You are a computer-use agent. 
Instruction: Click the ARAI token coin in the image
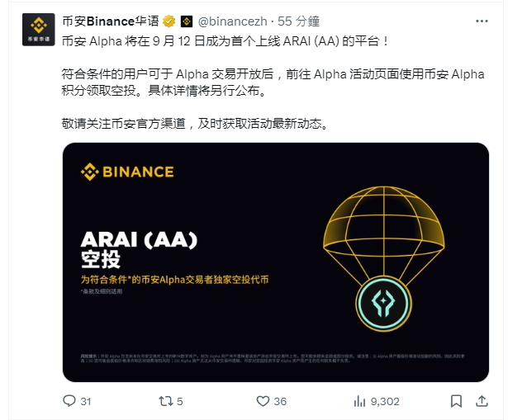(383, 304)
